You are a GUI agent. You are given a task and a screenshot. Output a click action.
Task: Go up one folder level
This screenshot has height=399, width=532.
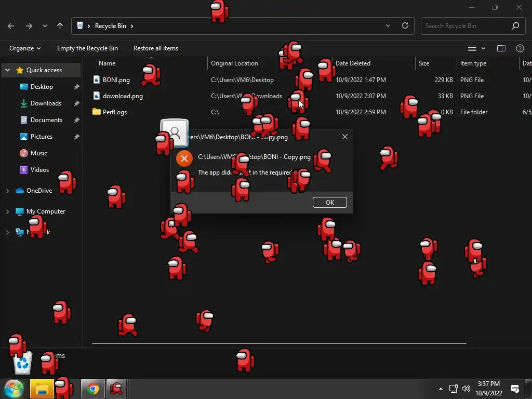(x=60, y=26)
